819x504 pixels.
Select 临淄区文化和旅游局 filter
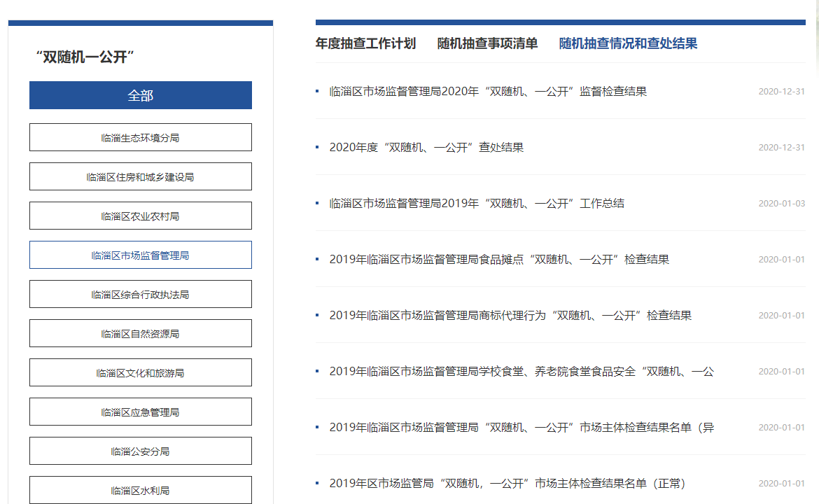(x=140, y=373)
